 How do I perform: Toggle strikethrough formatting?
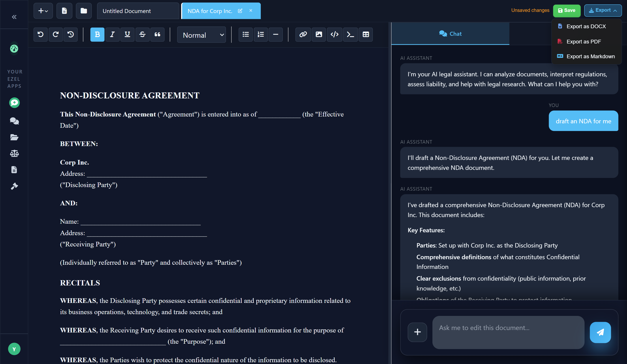(142, 35)
